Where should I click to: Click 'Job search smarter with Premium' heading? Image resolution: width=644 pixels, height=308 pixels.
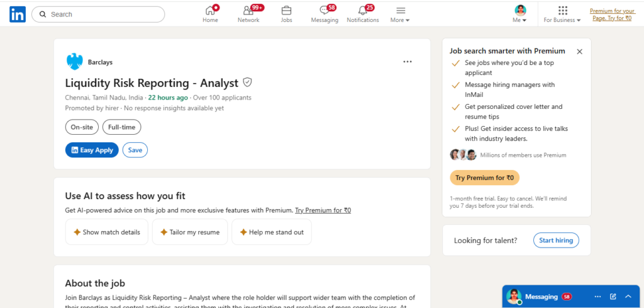click(x=508, y=51)
